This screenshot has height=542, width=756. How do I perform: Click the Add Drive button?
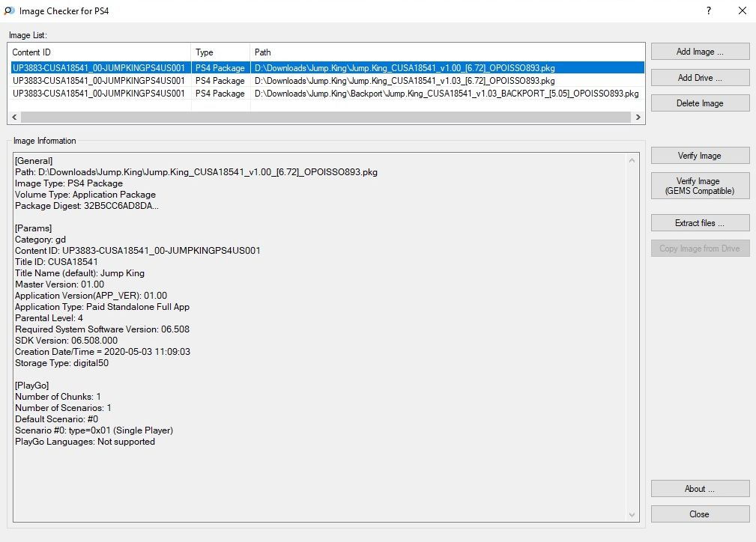pos(700,78)
